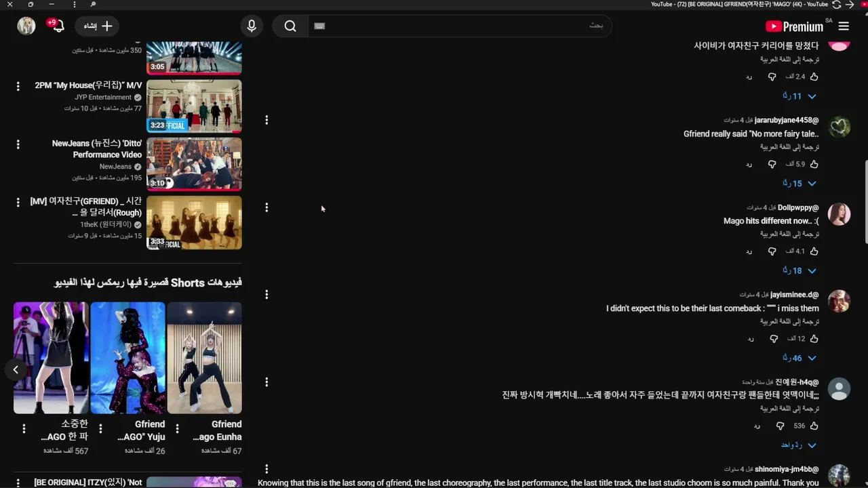This screenshot has height=488, width=868.
Task: Open options for 2PM My House video
Action: [18, 86]
